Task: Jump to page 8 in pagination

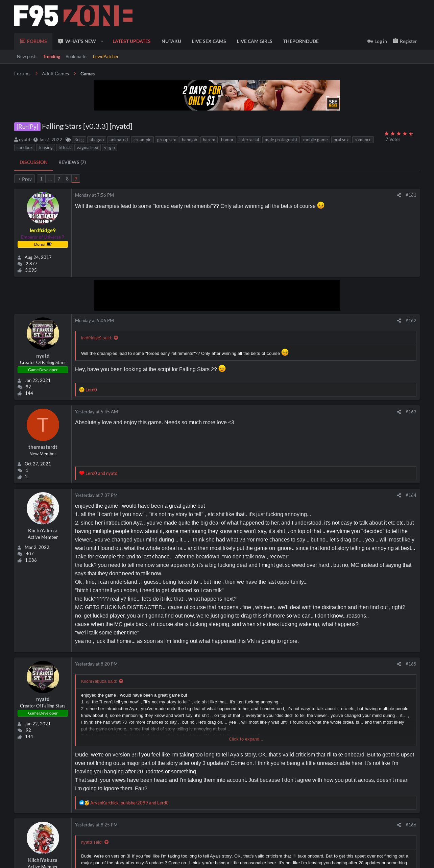Action: coord(67,179)
